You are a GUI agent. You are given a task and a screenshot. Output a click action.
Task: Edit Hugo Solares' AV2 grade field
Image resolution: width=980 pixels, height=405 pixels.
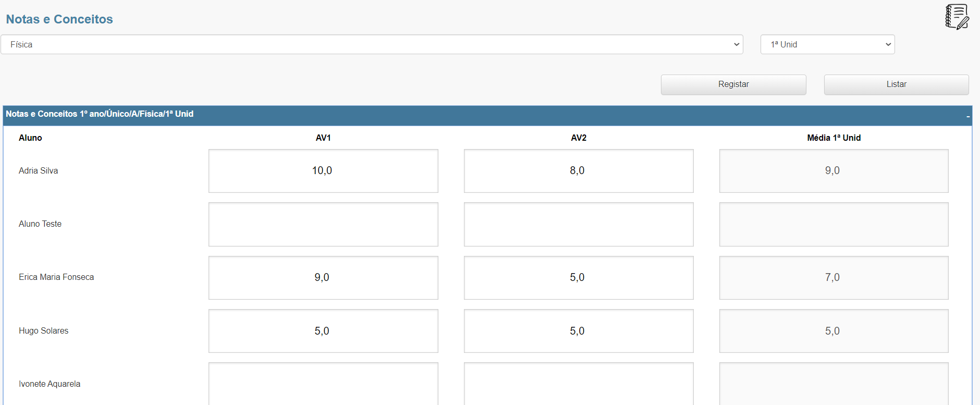[579, 331]
